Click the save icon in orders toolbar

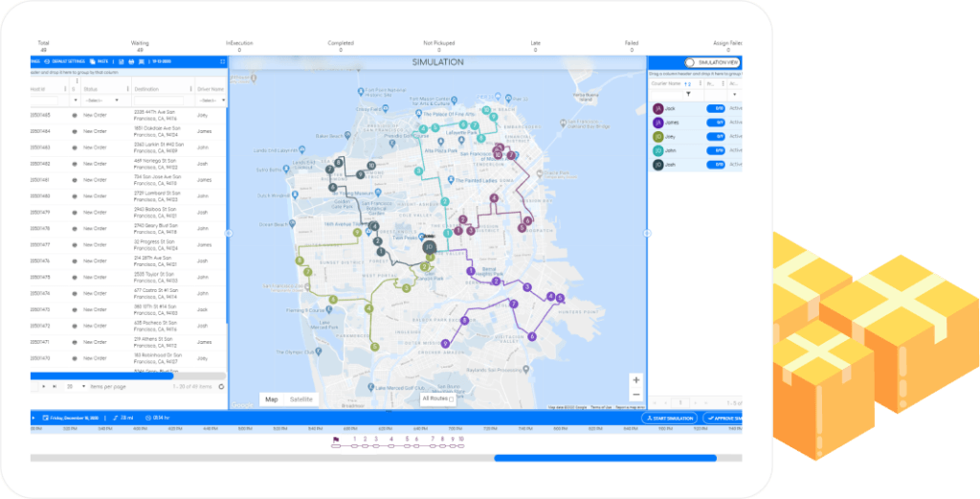[x=122, y=61]
